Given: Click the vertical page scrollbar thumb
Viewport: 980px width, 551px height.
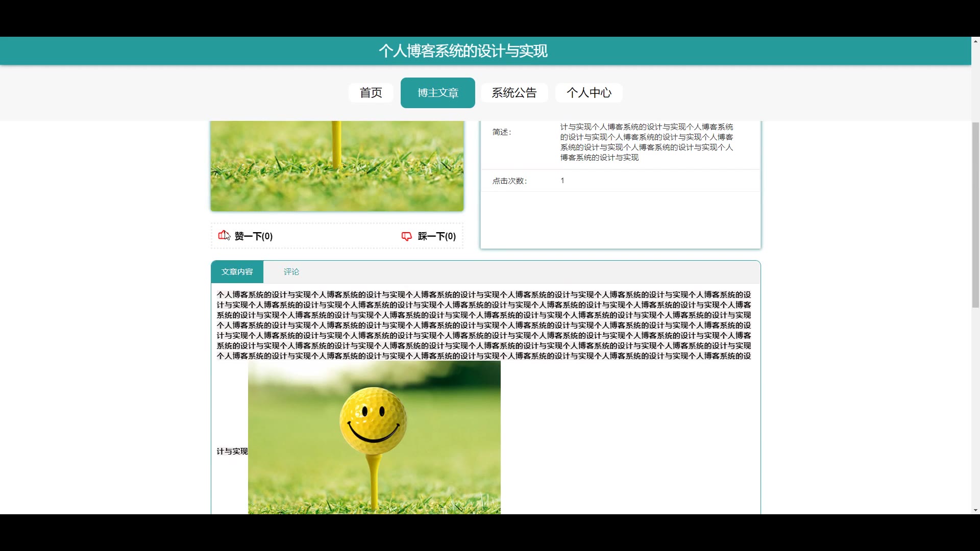Looking at the screenshot, I should click(x=975, y=214).
